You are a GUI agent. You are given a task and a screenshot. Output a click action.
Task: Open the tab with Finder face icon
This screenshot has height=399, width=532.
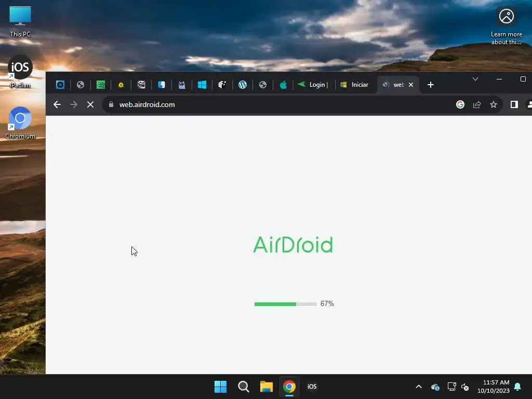tap(162, 85)
